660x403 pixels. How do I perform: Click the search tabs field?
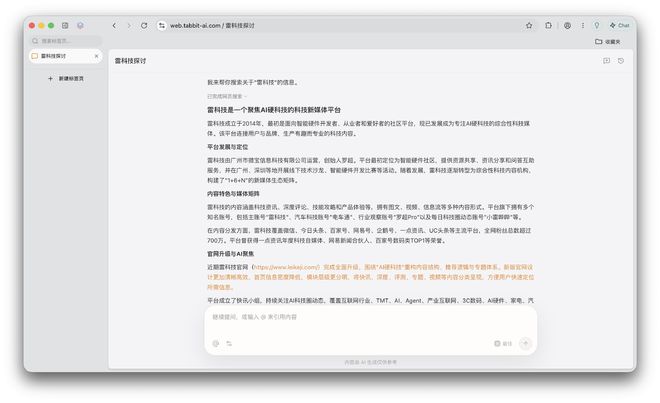(65, 42)
